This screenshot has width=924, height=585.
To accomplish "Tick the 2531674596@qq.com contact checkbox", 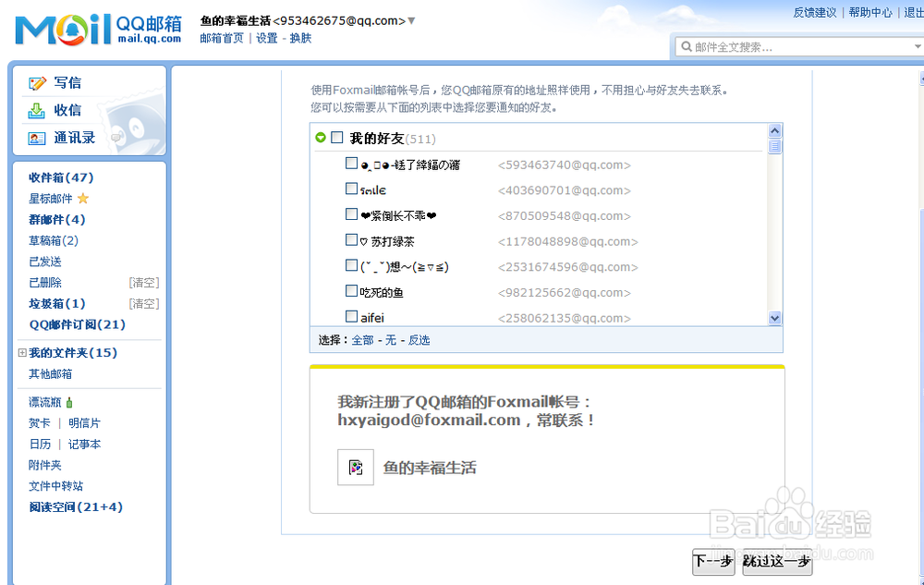I will [x=351, y=265].
